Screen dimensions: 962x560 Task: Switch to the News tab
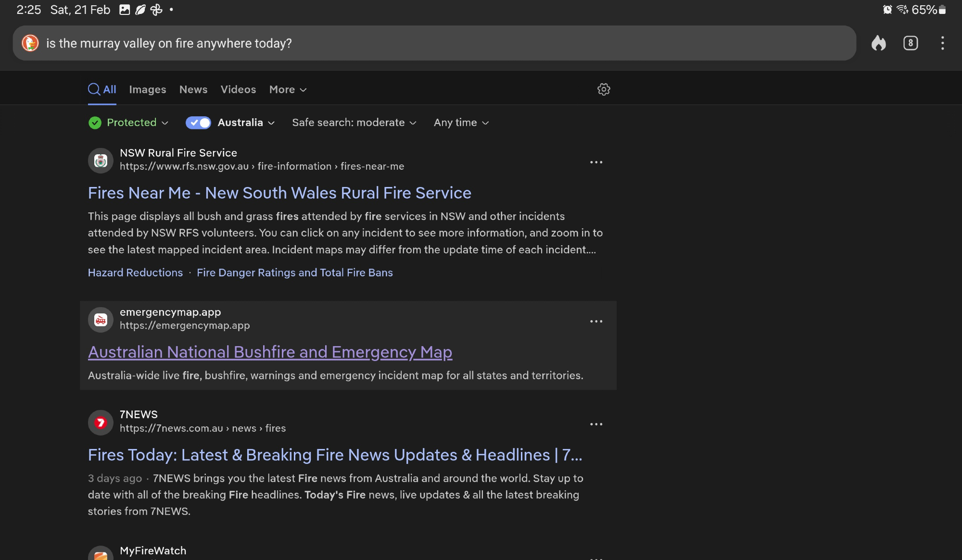[x=193, y=90]
